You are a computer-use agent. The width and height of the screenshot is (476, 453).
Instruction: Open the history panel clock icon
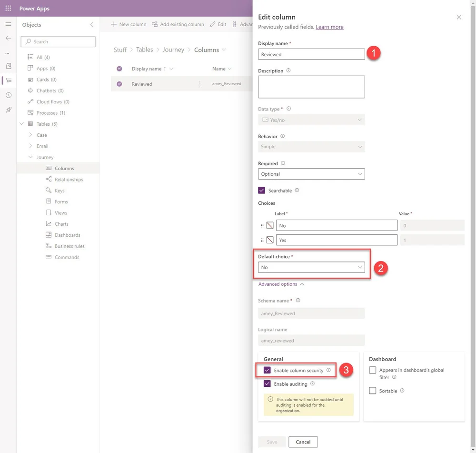(8, 95)
